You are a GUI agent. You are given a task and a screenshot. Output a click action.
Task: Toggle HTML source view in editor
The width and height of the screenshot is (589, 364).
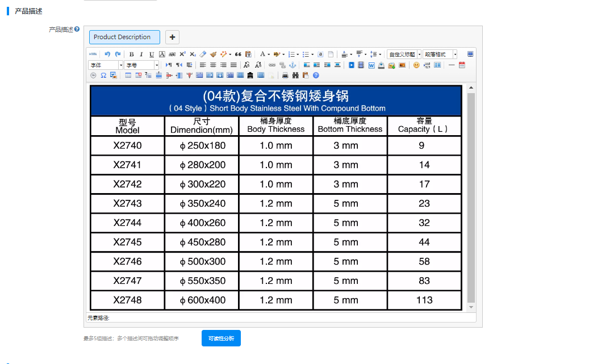93,55
